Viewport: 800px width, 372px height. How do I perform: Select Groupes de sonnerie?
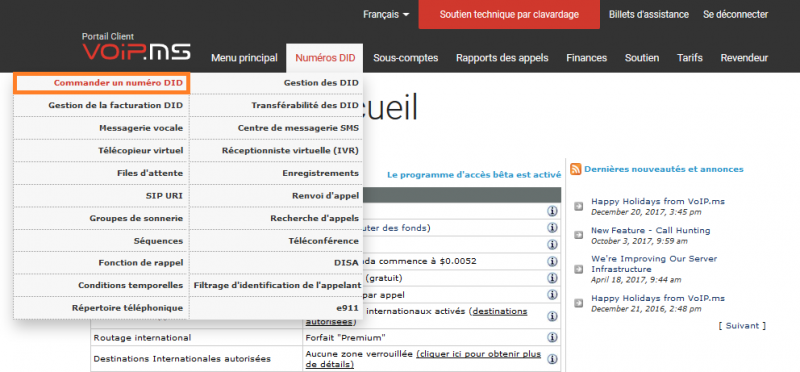click(x=102, y=218)
